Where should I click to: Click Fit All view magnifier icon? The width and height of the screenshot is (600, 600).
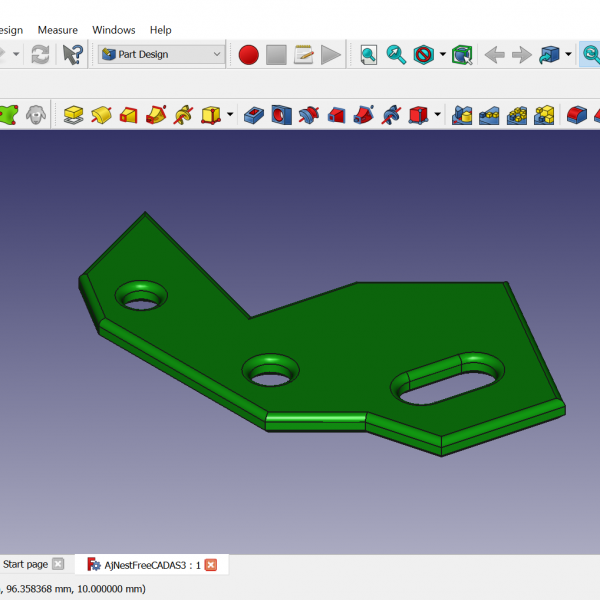tap(369, 54)
